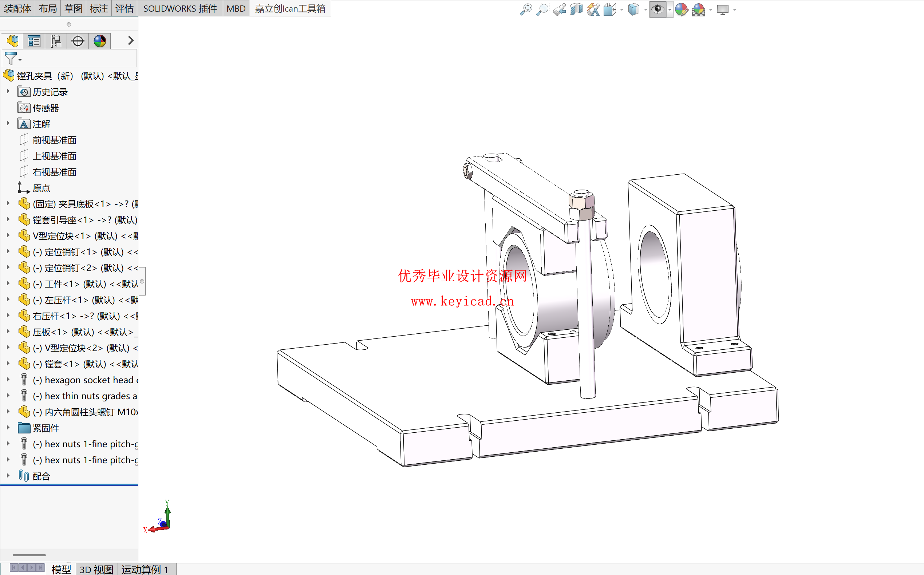Open the SOLIDWORKS 插件 tab
This screenshot has height=575, width=924.
(180, 8)
